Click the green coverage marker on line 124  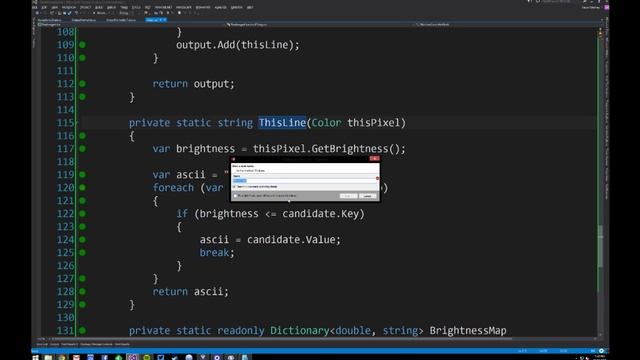[82, 240]
